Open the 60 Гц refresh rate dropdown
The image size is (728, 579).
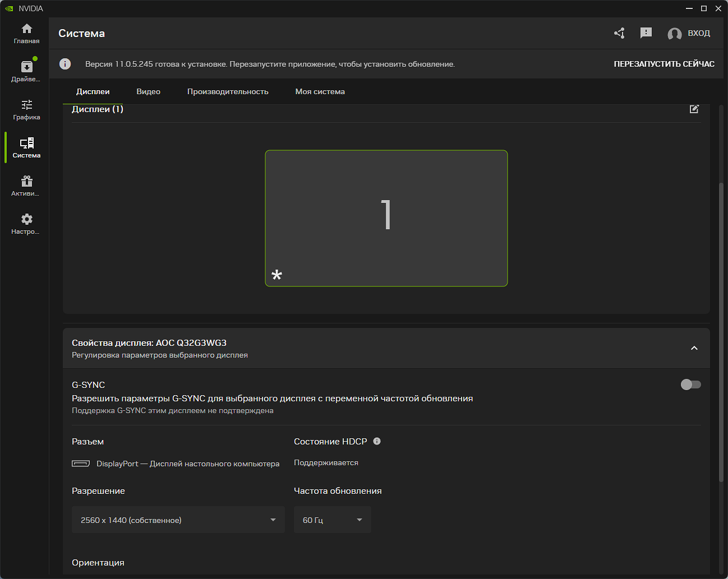pos(332,520)
